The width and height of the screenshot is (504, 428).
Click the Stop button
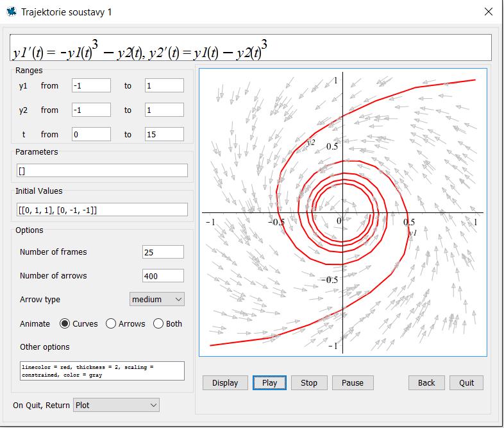(x=309, y=382)
